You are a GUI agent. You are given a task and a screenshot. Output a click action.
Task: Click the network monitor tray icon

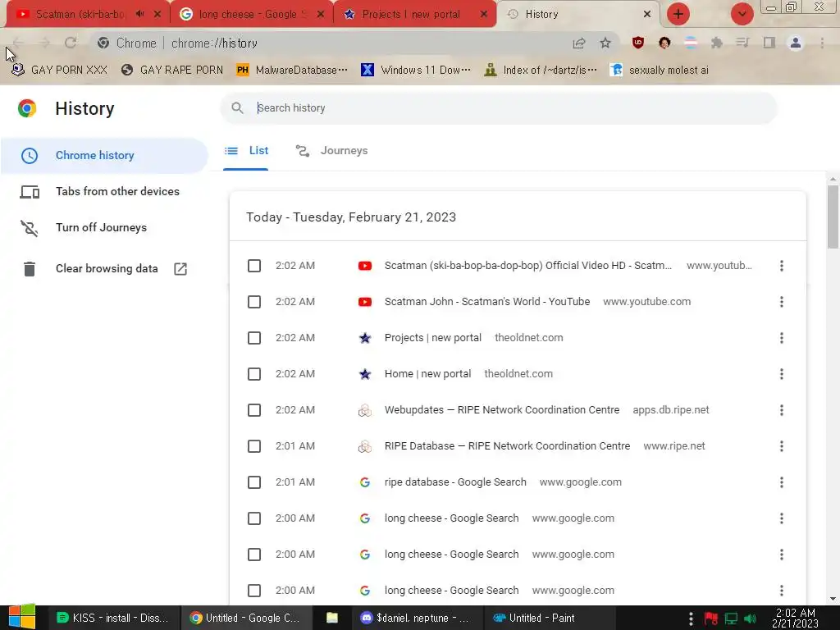point(731,619)
